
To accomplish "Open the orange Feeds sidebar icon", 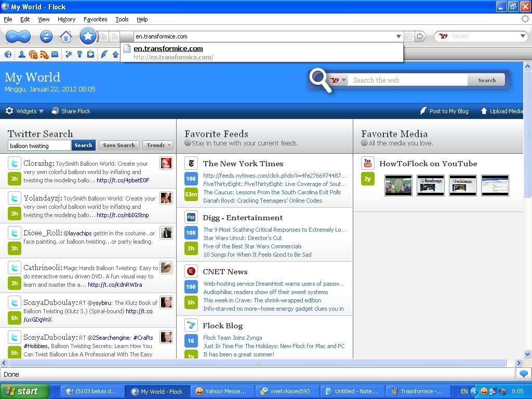I will [x=44, y=54].
